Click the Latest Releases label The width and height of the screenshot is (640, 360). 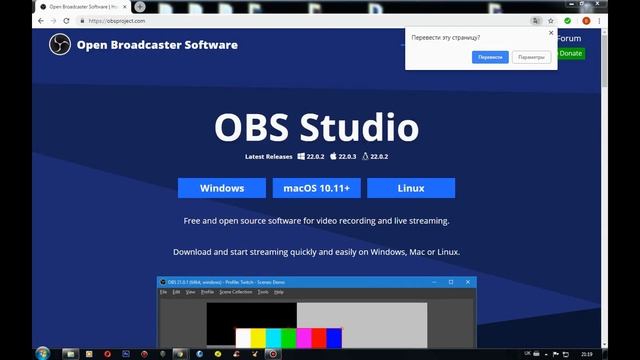[x=269, y=156]
